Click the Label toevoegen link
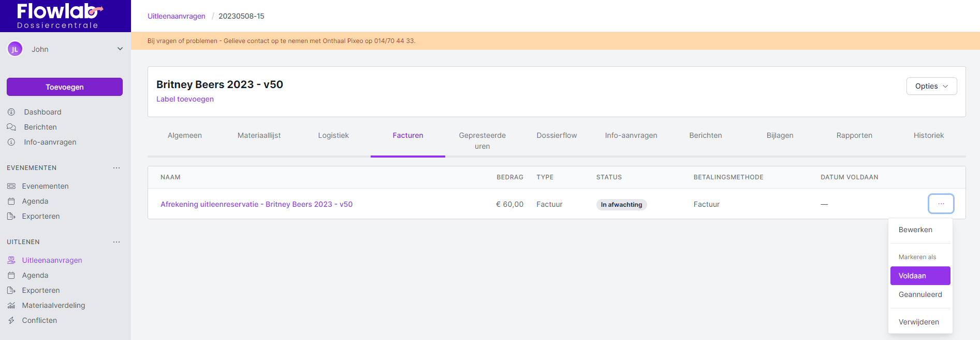980x340 pixels. point(185,99)
